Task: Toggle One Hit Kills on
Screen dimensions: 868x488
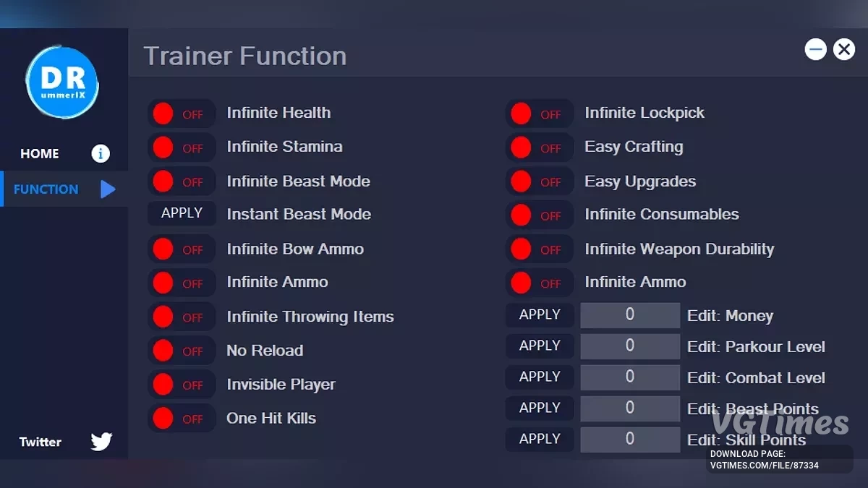Action: [x=181, y=419]
